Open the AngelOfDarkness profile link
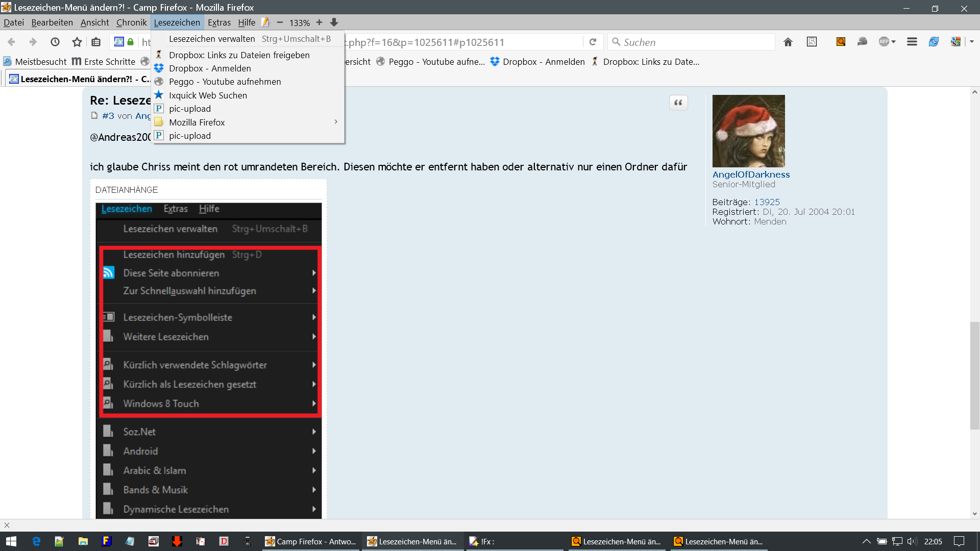 click(x=751, y=174)
